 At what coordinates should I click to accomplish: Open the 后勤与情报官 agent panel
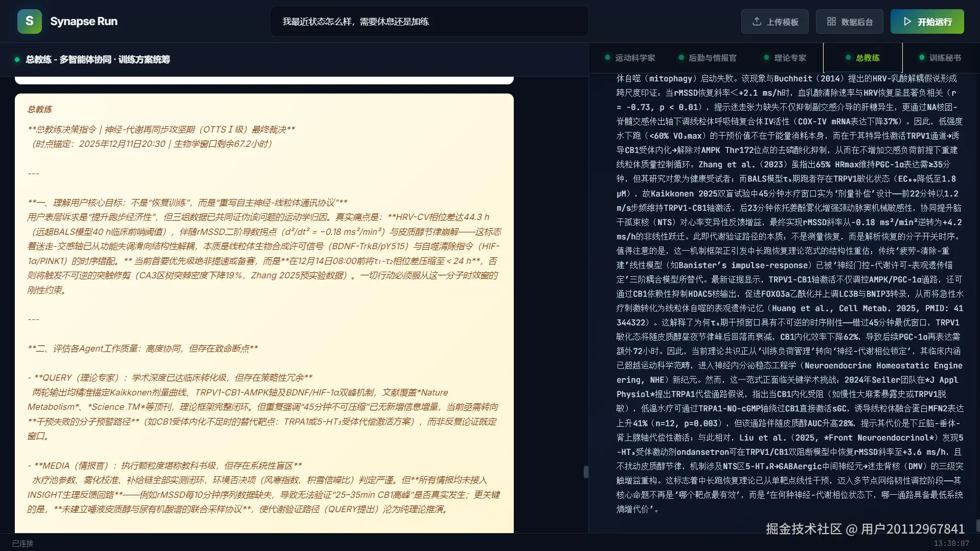pos(713,58)
